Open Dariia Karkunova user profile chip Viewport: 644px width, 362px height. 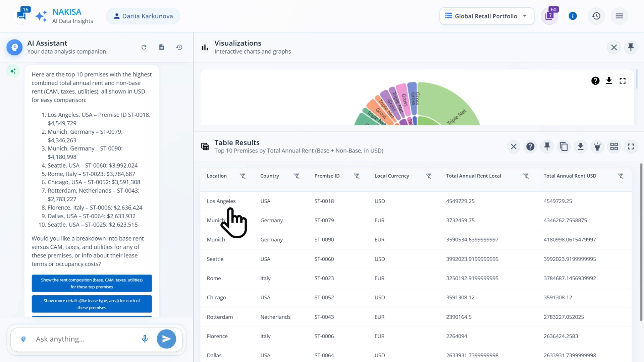143,16
